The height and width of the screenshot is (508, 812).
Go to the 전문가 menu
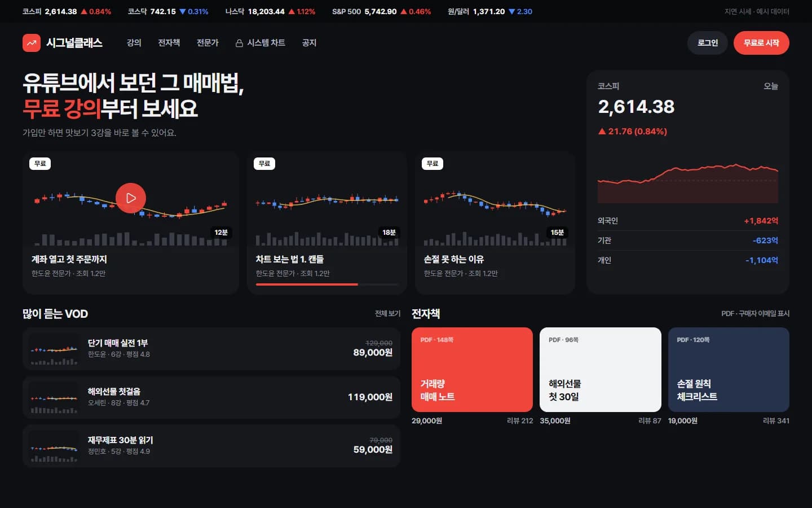[208, 43]
